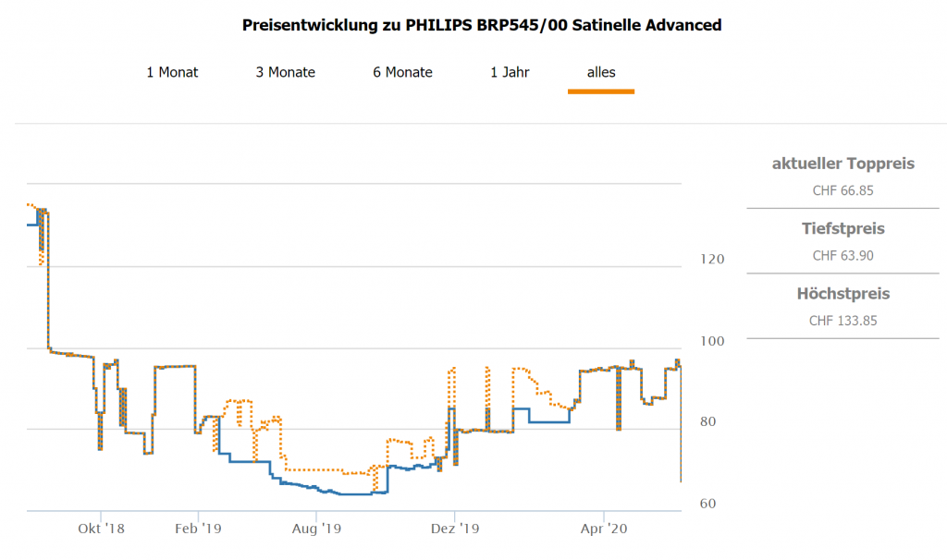This screenshot has width=947, height=560.
Task: Select the CHF 63.90 lowest price
Action: click(842, 256)
